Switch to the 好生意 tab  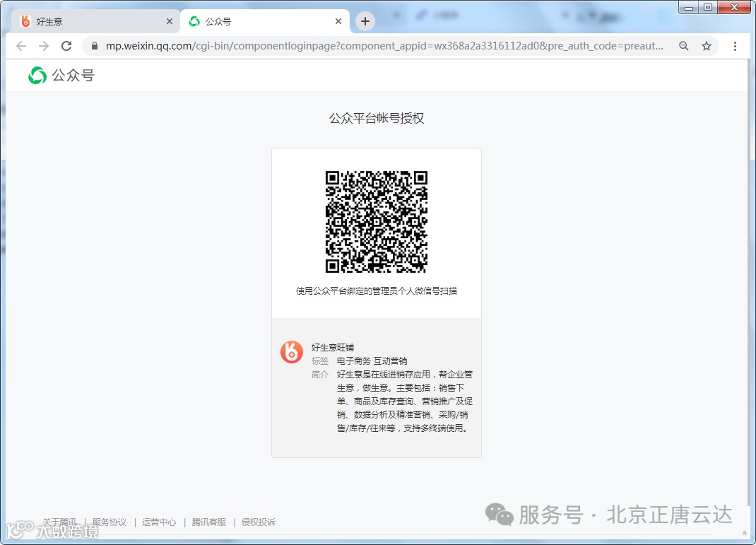(x=95, y=21)
